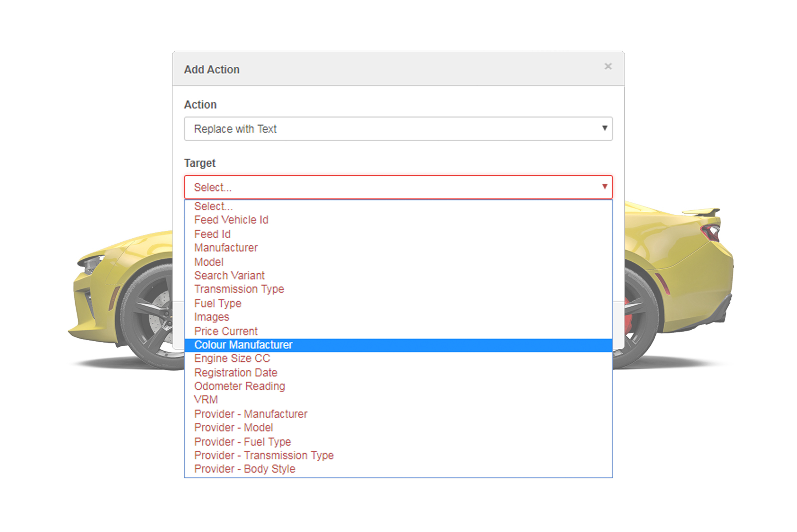Choose the blank Select... option in list

click(x=398, y=206)
